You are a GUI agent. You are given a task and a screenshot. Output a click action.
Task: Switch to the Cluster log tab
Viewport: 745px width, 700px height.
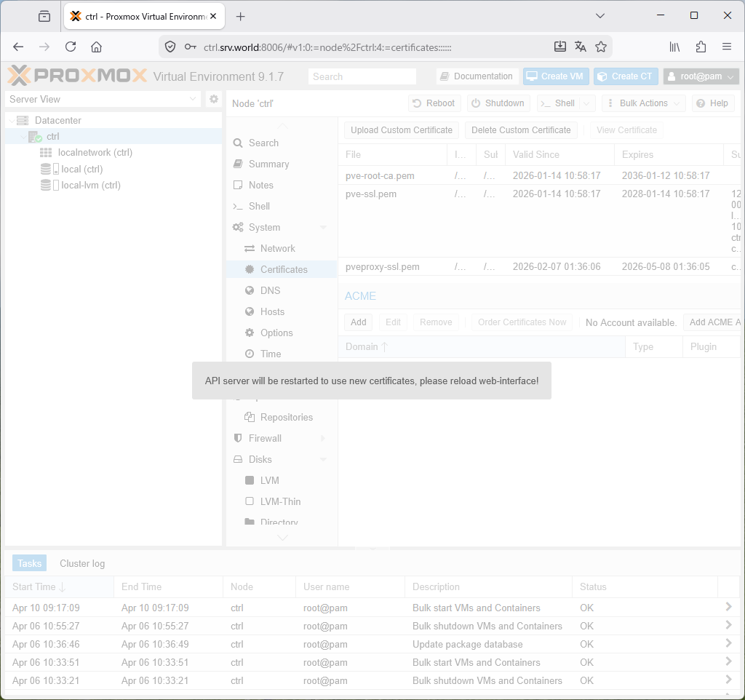(82, 563)
